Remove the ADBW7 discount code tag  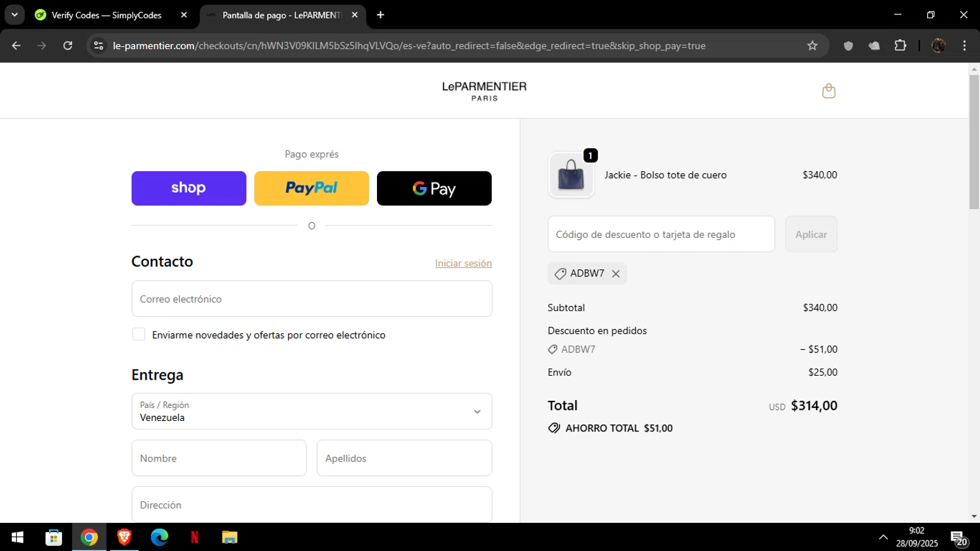(615, 274)
